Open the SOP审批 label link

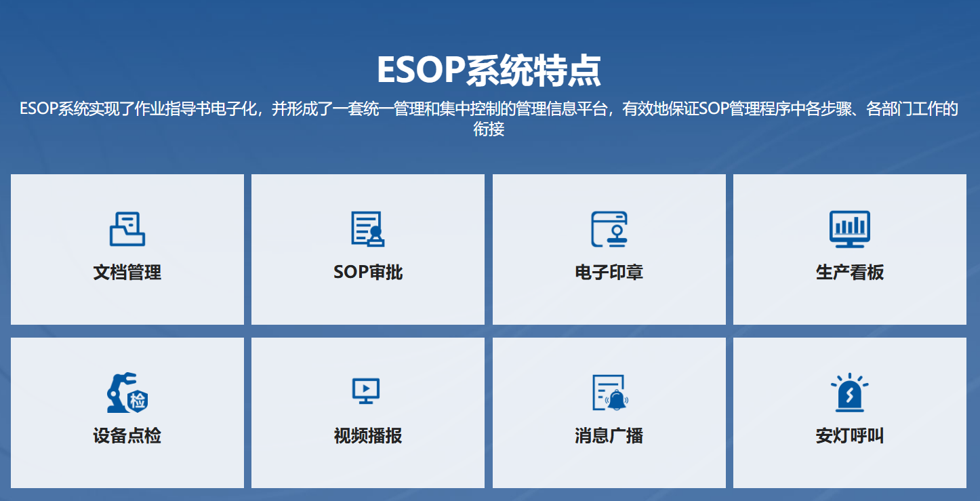click(x=368, y=273)
